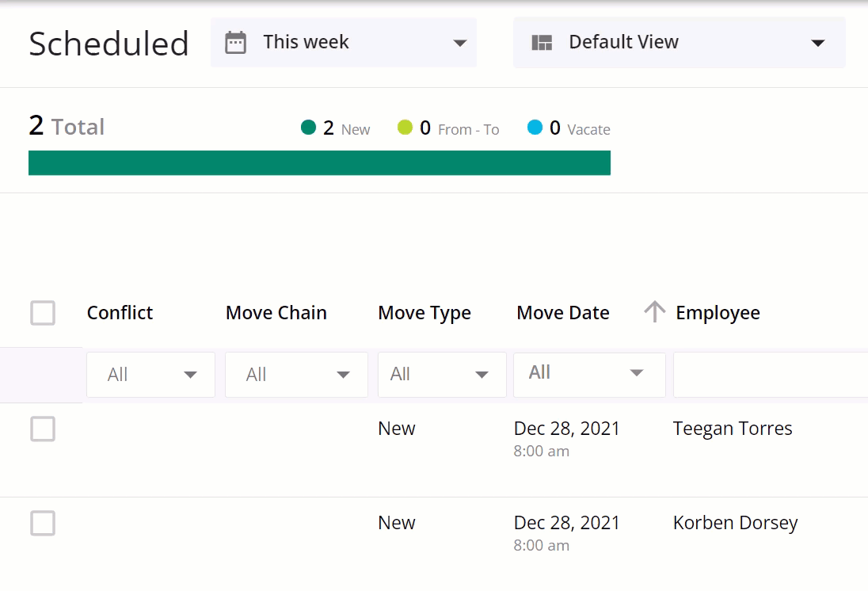
Task: Click the layout icon beside Default View
Action: (542, 43)
